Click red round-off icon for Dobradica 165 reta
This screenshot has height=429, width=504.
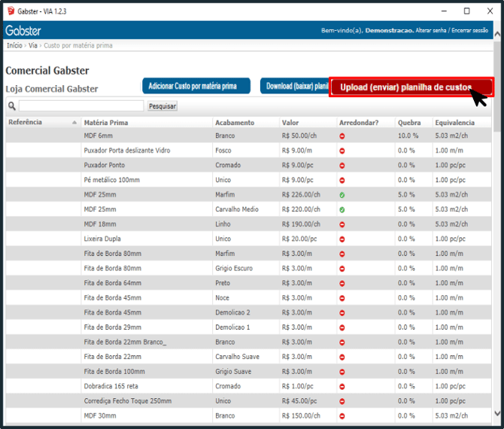(342, 386)
